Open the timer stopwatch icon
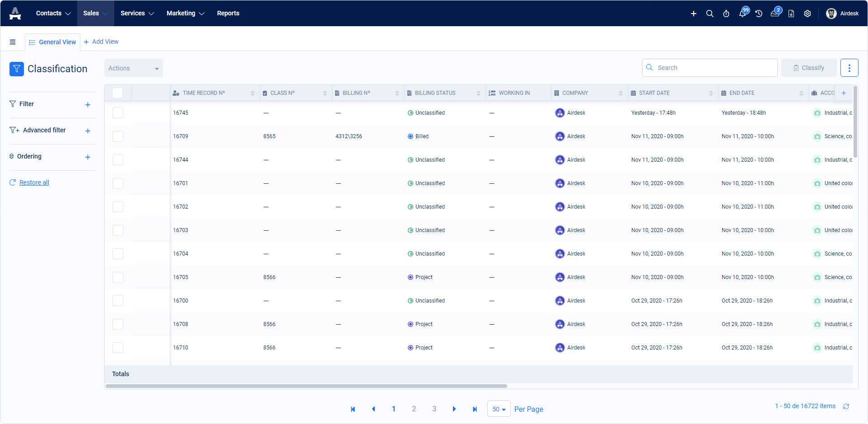The height and width of the screenshot is (424, 868). pos(726,14)
